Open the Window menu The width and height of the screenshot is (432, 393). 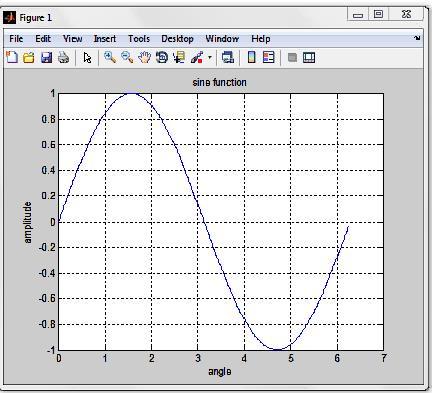pos(222,39)
